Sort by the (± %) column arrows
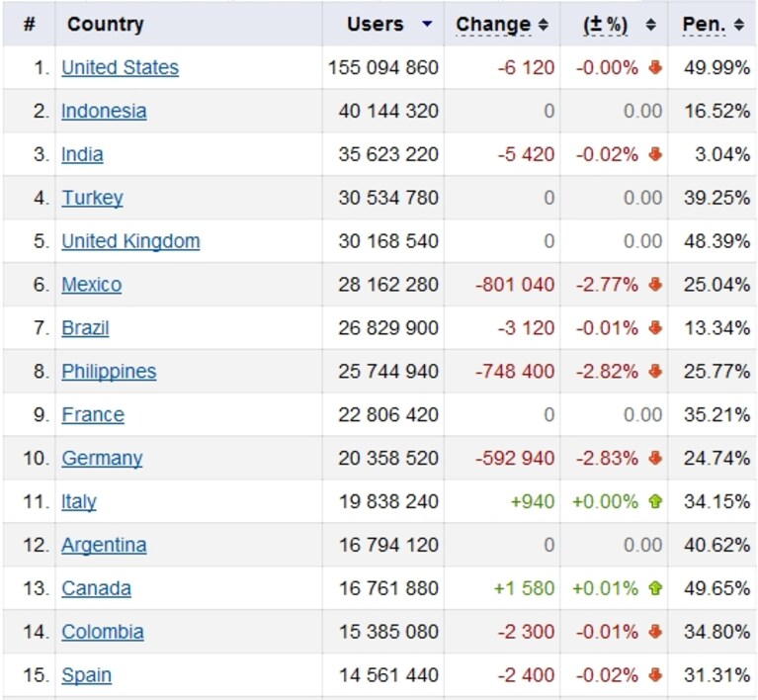The width and height of the screenshot is (758, 700). [650, 24]
